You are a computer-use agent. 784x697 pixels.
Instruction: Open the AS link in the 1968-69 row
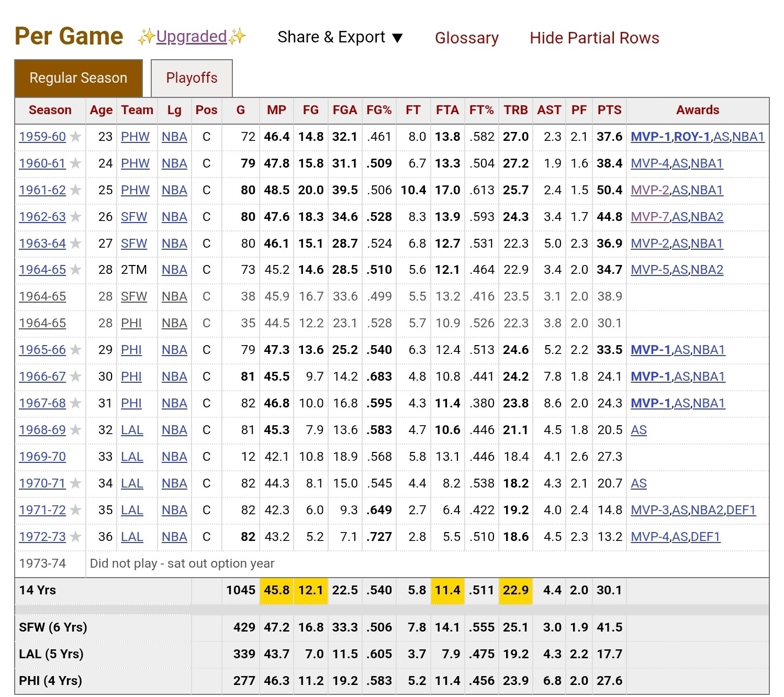point(639,430)
